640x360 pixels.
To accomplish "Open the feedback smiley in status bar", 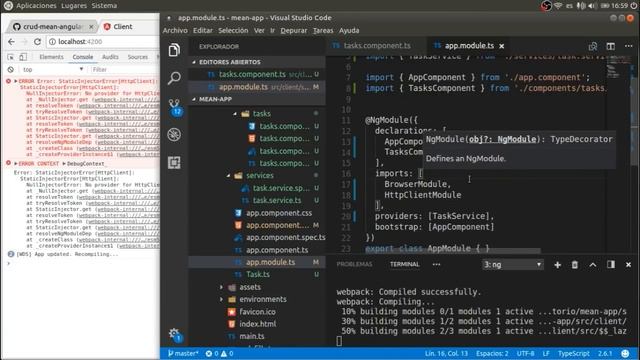I will click(625, 353).
